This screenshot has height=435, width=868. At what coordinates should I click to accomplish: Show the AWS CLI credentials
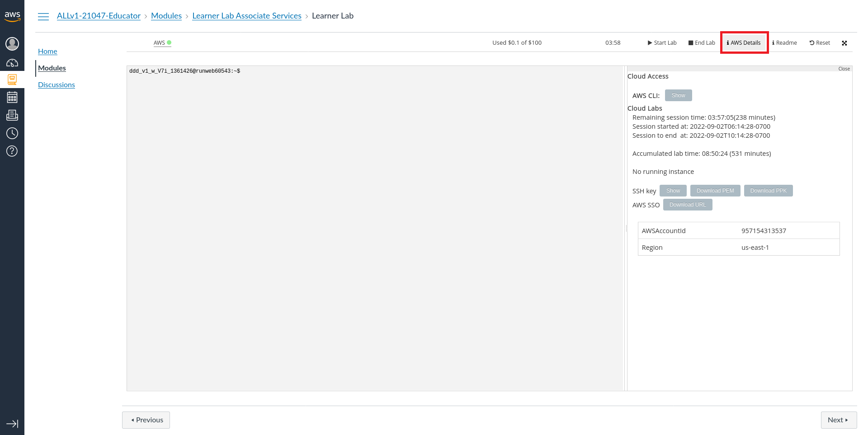(x=678, y=95)
